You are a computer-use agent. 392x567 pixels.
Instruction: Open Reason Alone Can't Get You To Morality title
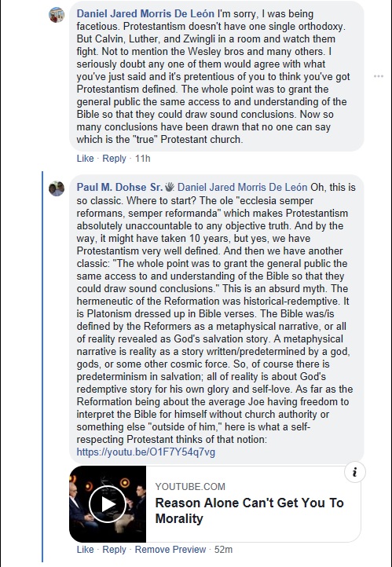pyautogui.click(x=250, y=510)
